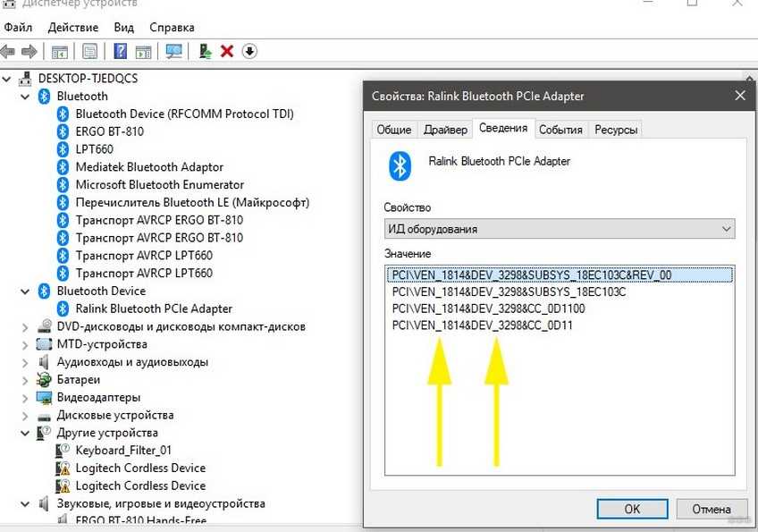Select Bluetooth Device (RFCOMM Protocol TDI)
Image resolution: width=758 pixels, height=532 pixels.
pyautogui.click(x=185, y=114)
